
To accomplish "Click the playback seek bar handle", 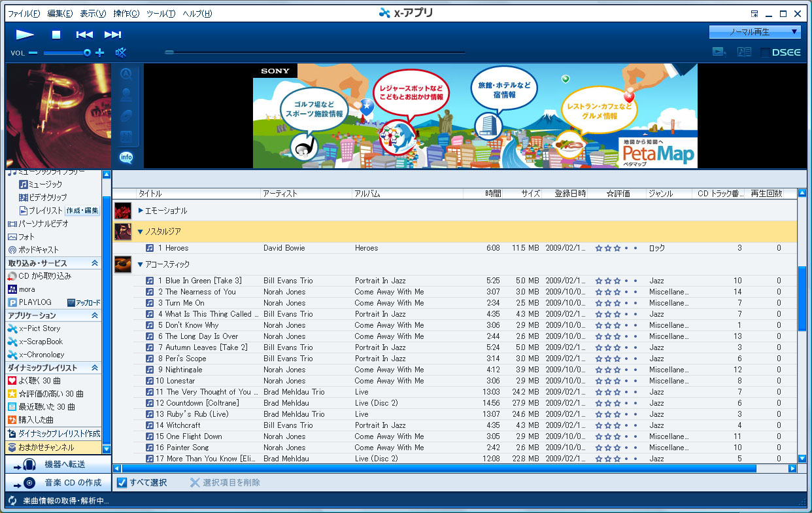I will tap(169, 52).
